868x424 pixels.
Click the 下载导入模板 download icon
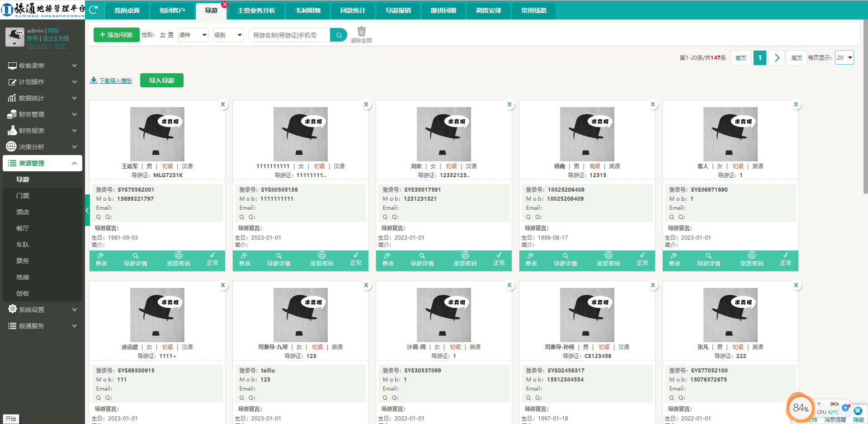[x=94, y=80]
